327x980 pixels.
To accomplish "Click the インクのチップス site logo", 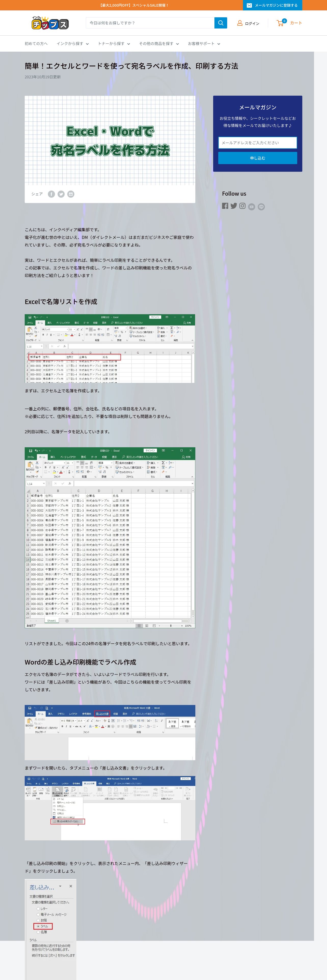I will [50, 23].
